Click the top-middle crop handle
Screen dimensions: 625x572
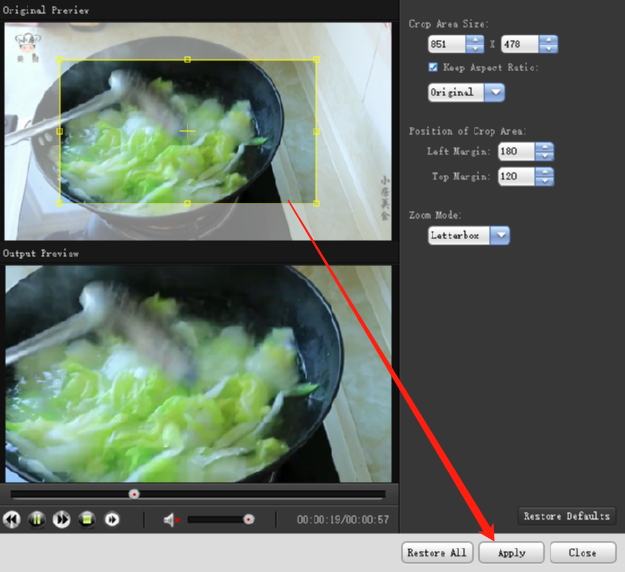coord(187,60)
